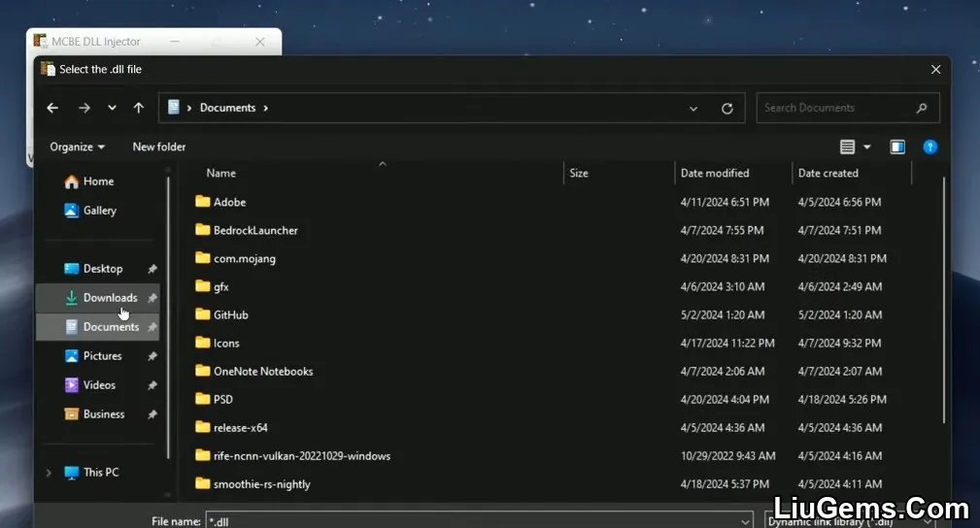Viewport: 980px width, 528px height.
Task: Click the MCBE DLL Injector window title
Action: [x=95, y=42]
